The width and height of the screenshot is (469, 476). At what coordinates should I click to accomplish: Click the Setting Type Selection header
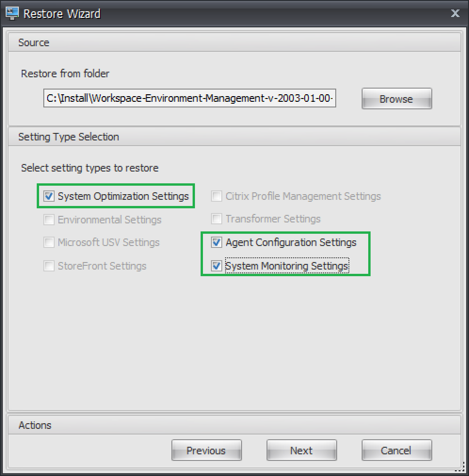(68, 137)
